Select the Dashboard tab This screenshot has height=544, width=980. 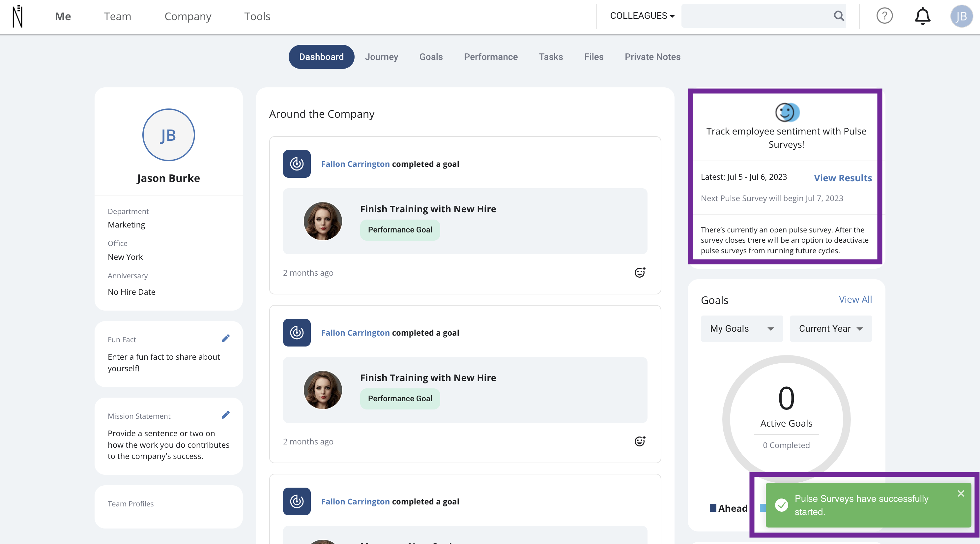tap(322, 57)
